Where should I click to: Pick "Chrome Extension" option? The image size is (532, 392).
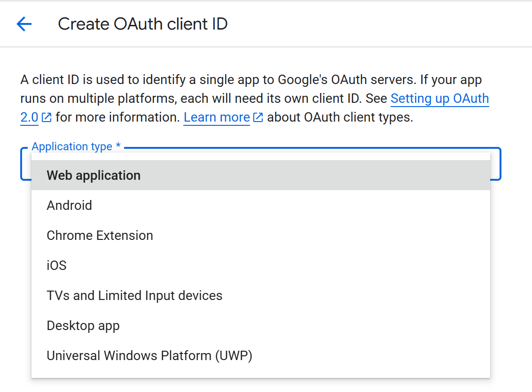tap(100, 236)
